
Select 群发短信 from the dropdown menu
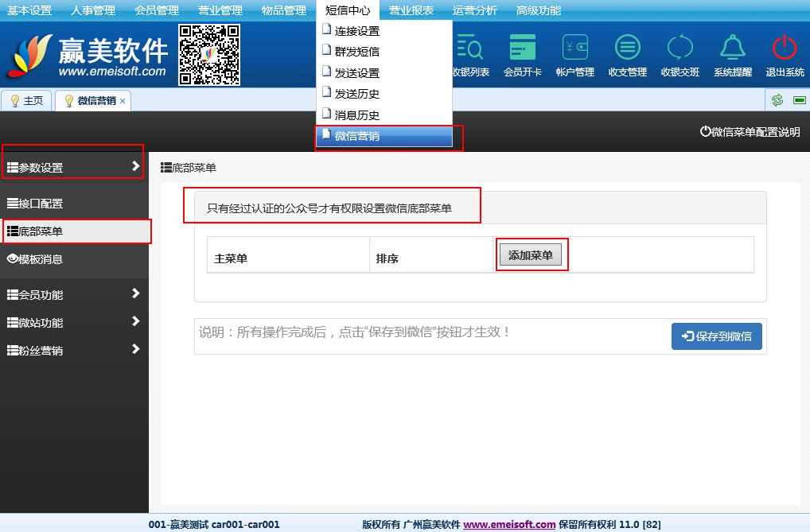tap(356, 52)
